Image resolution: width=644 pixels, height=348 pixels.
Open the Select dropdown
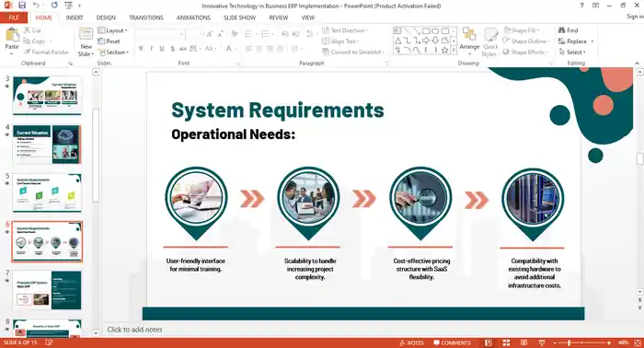(x=572, y=52)
